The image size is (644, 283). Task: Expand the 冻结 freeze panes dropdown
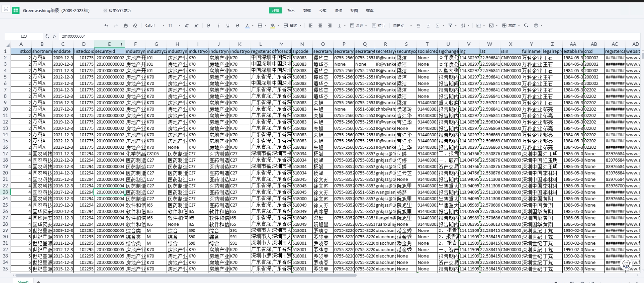[x=511, y=26]
